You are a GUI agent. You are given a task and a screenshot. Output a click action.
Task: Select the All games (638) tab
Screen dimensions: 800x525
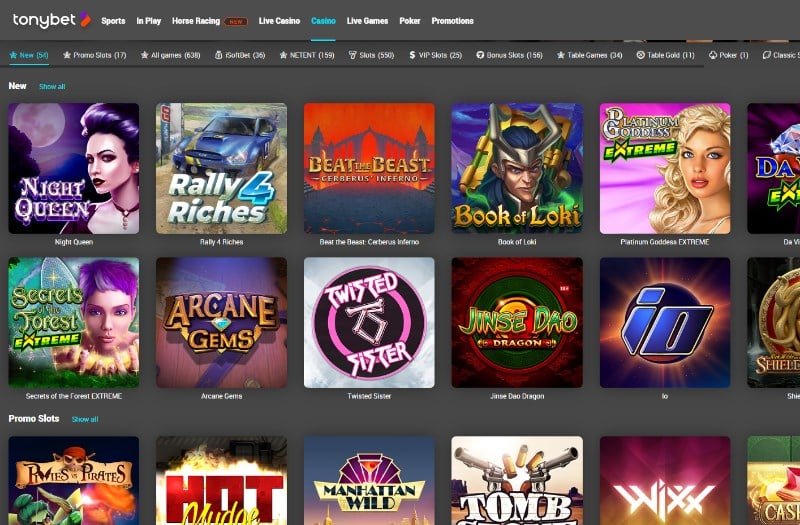(170, 55)
